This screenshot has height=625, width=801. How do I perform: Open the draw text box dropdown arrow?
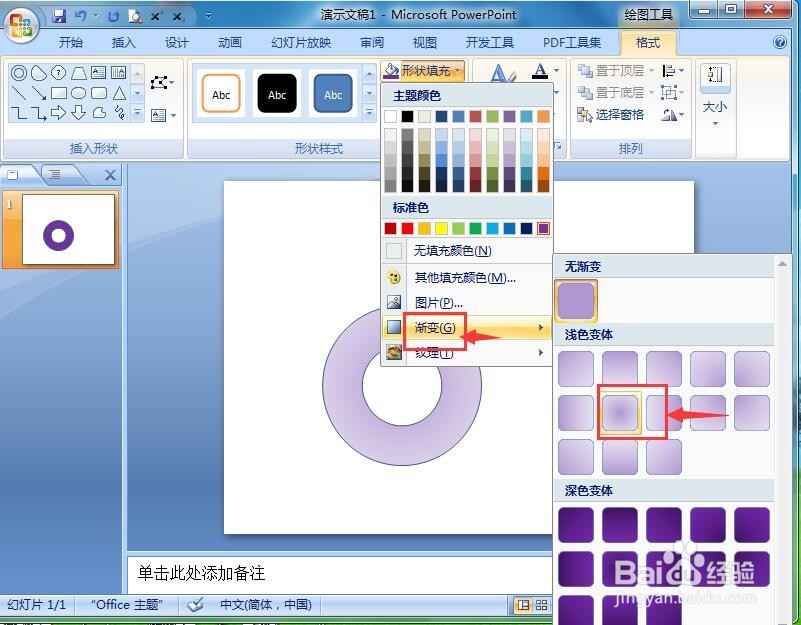tap(174, 115)
